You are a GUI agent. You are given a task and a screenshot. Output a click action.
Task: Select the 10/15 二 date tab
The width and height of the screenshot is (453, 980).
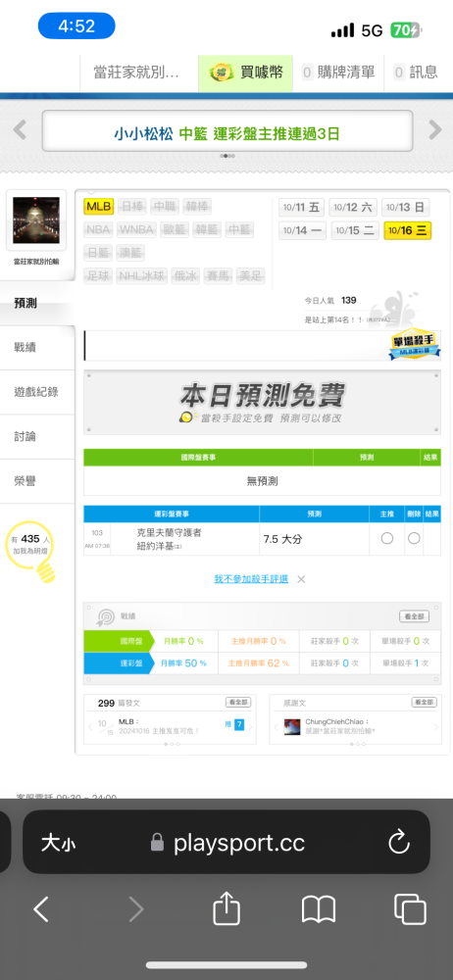[354, 230]
